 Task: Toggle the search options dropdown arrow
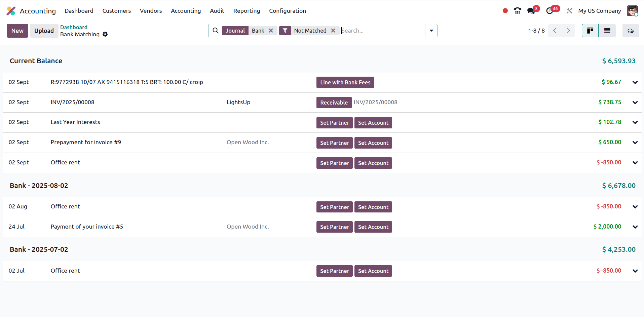pos(431,31)
